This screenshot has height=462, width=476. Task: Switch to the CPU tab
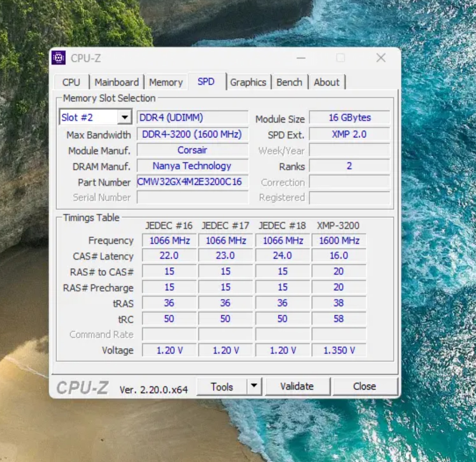(71, 82)
